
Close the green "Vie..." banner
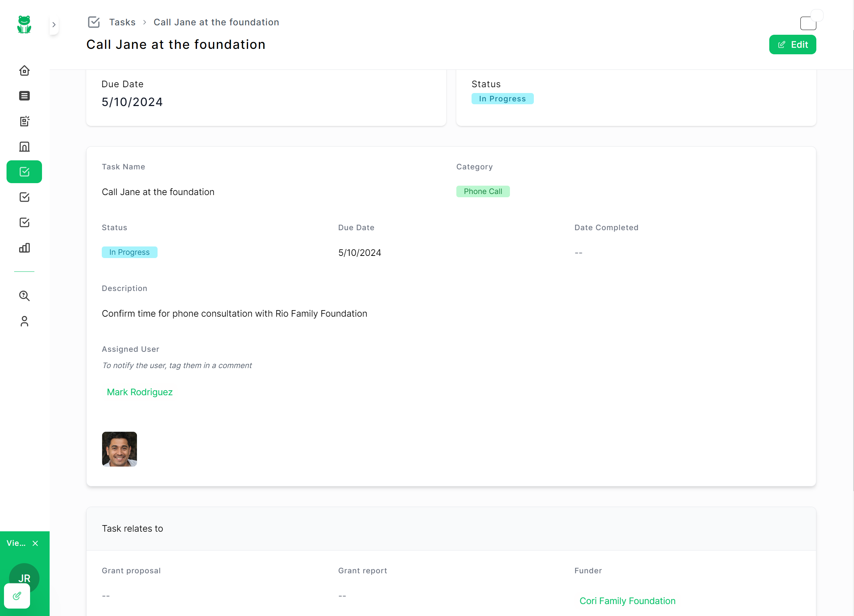click(35, 543)
